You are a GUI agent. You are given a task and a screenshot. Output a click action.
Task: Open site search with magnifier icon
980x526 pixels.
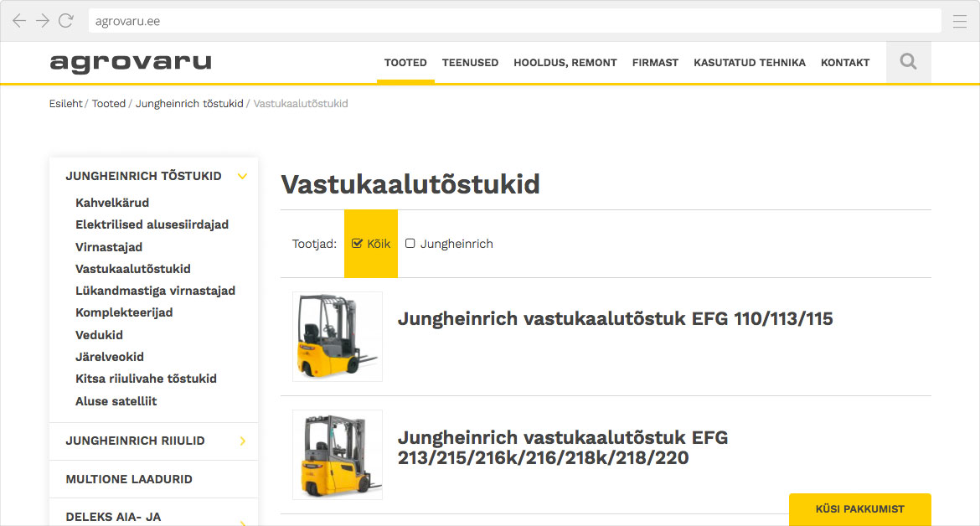(x=908, y=62)
